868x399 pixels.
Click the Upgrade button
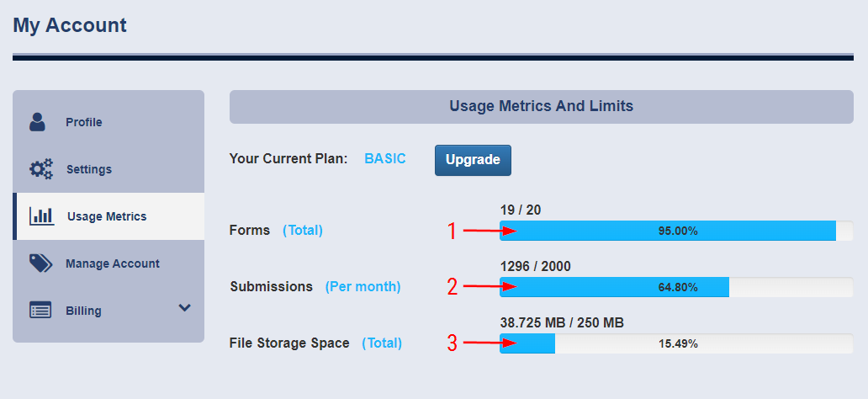tap(473, 160)
